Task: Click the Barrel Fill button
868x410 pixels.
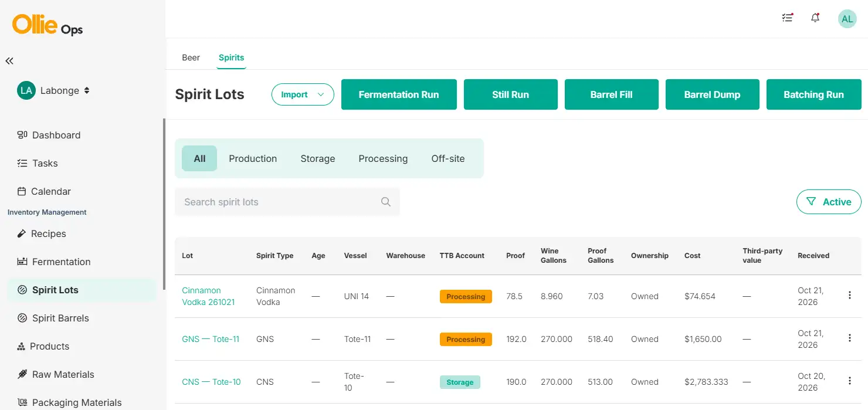Action: 612,94
